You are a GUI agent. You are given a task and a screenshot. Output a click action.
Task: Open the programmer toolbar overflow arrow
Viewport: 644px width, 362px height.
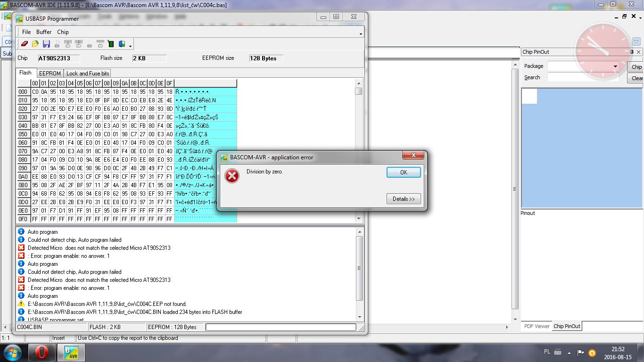[130, 46]
